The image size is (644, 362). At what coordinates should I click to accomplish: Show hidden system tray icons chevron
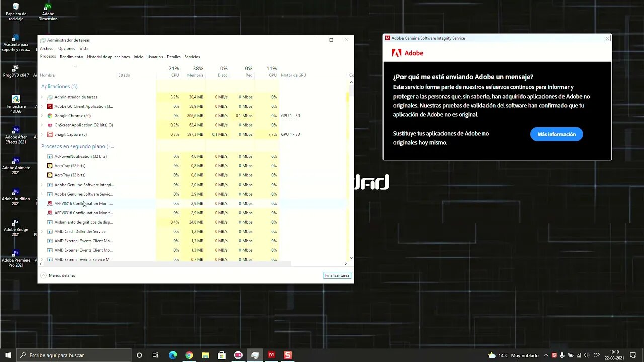point(547,355)
